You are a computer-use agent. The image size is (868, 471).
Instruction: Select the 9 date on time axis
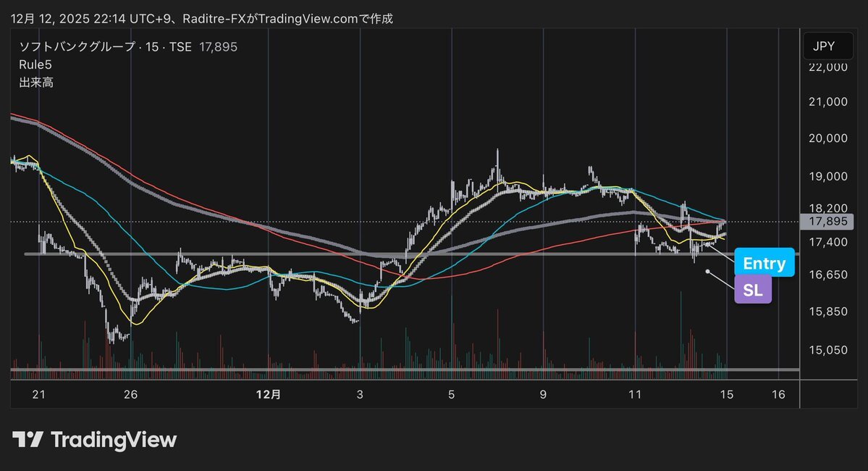click(543, 394)
